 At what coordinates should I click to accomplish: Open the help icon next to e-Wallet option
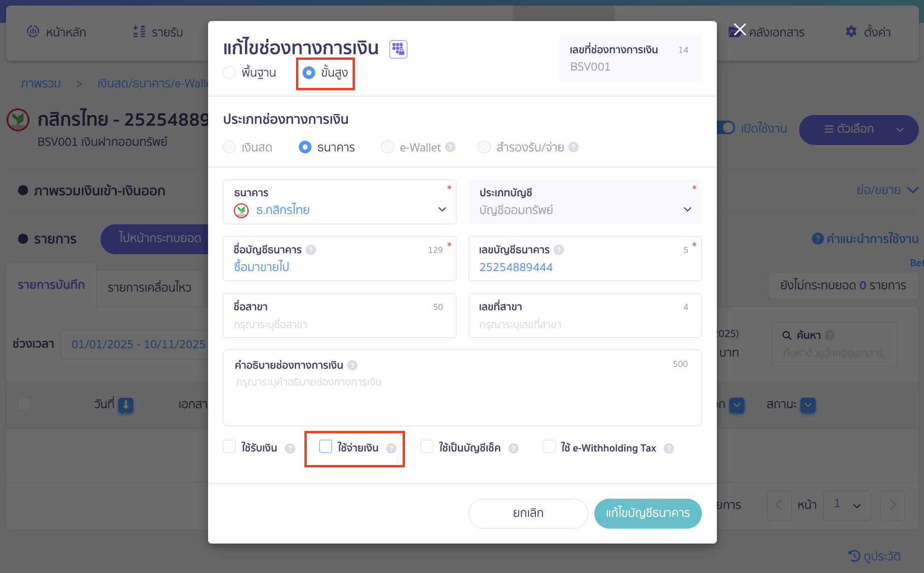[x=451, y=147]
